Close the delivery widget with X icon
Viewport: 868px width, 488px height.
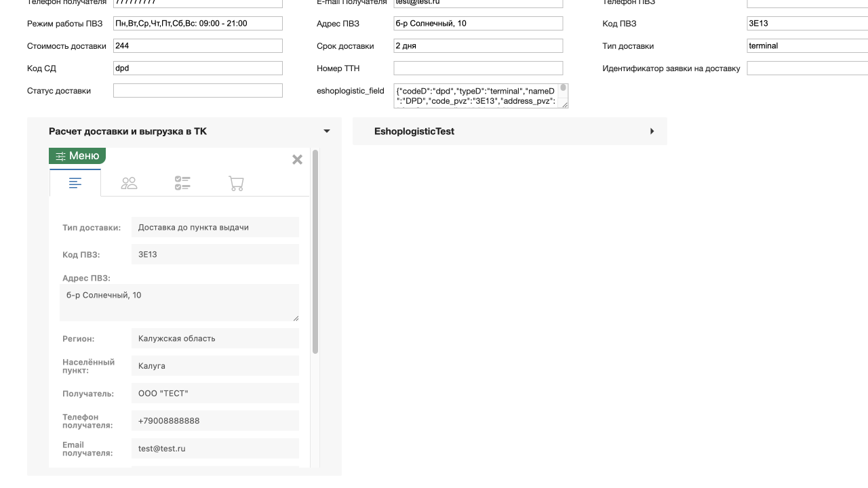tap(297, 160)
